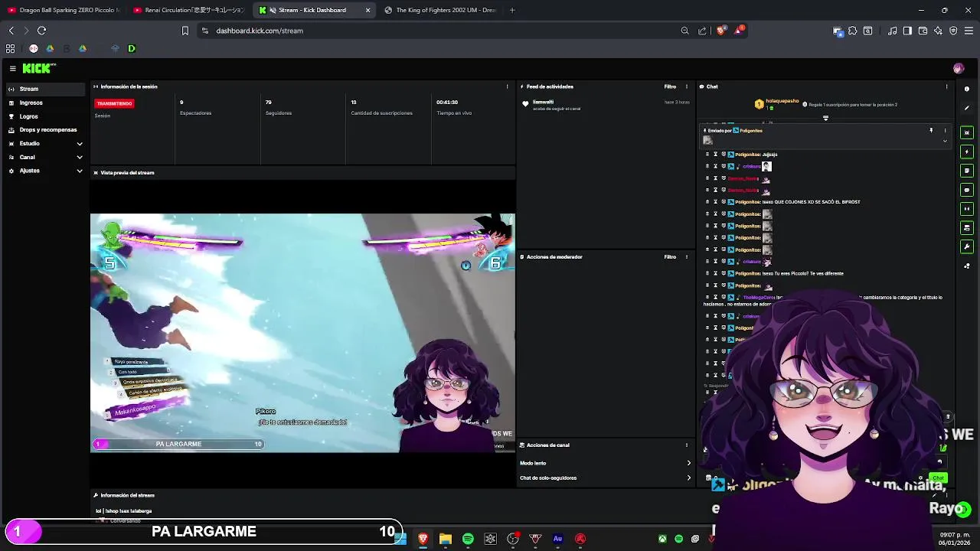
Task: Open Logros in the sidebar
Action: [46, 116]
